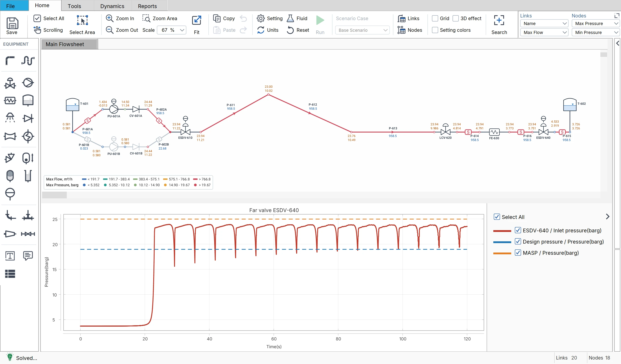Open the Max Flow links dropdown
621x364 pixels.
tap(544, 32)
